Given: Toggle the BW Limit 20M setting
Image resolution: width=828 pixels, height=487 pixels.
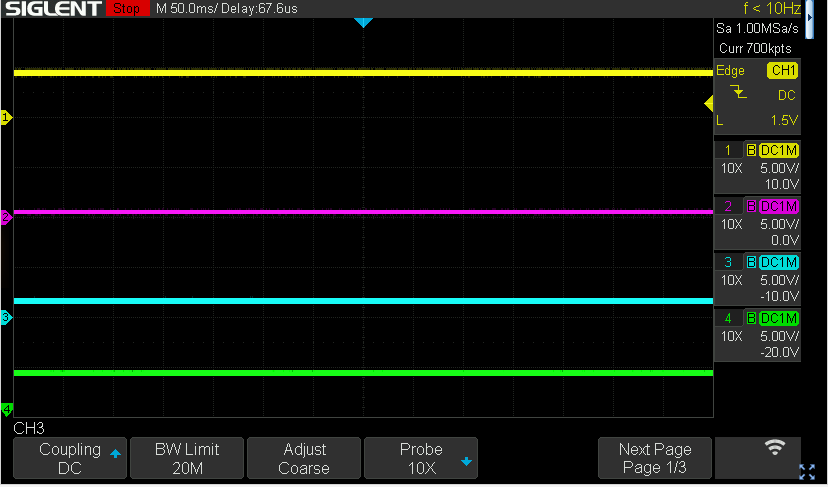Looking at the screenshot, I should tap(187, 458).
